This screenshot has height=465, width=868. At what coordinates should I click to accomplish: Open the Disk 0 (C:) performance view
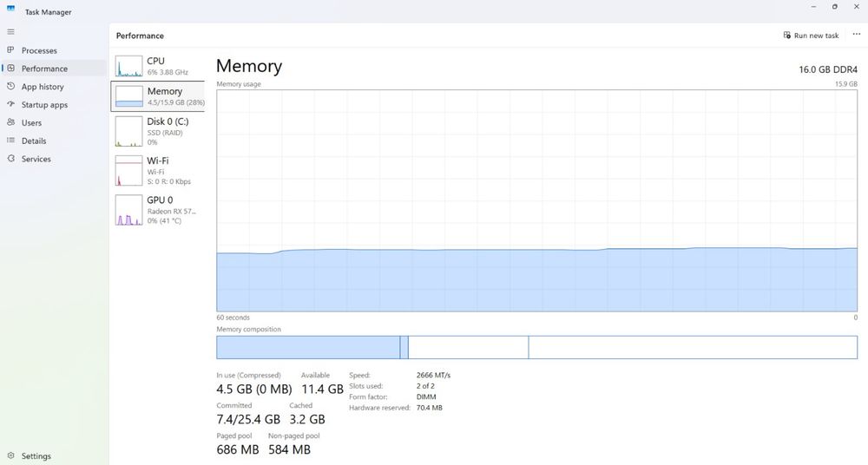pos(158,131)
